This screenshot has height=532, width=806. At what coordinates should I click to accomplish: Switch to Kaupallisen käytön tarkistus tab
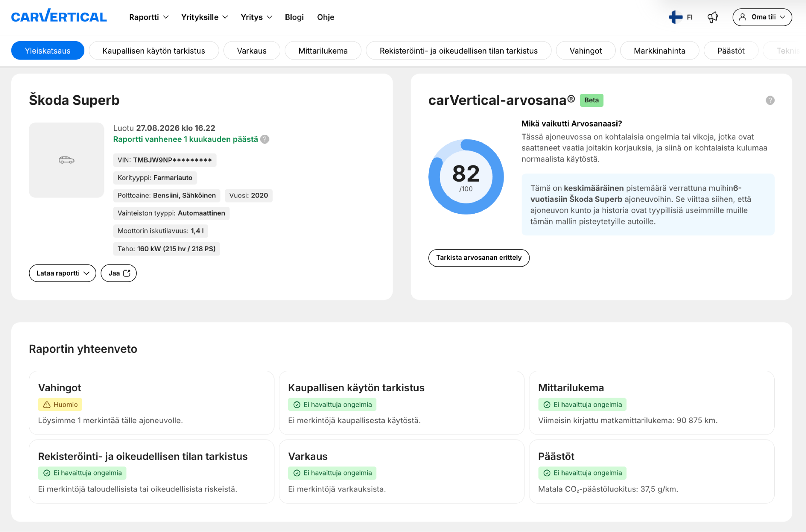click(154, 51)
